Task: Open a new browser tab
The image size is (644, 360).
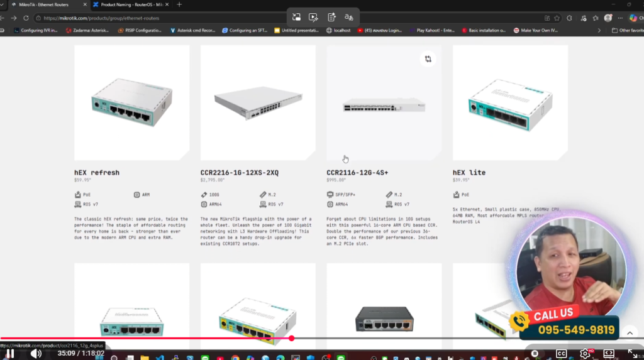Action: [x=179, y=4]
